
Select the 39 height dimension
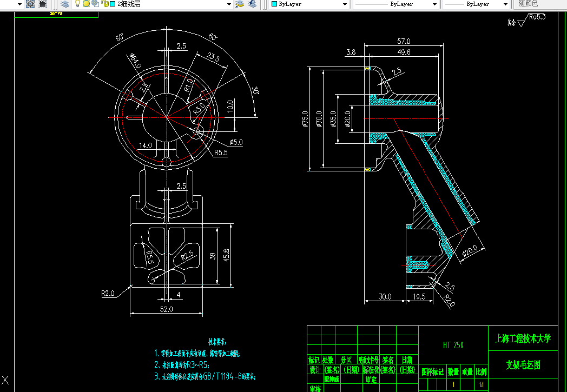click(x=213, y=256)
